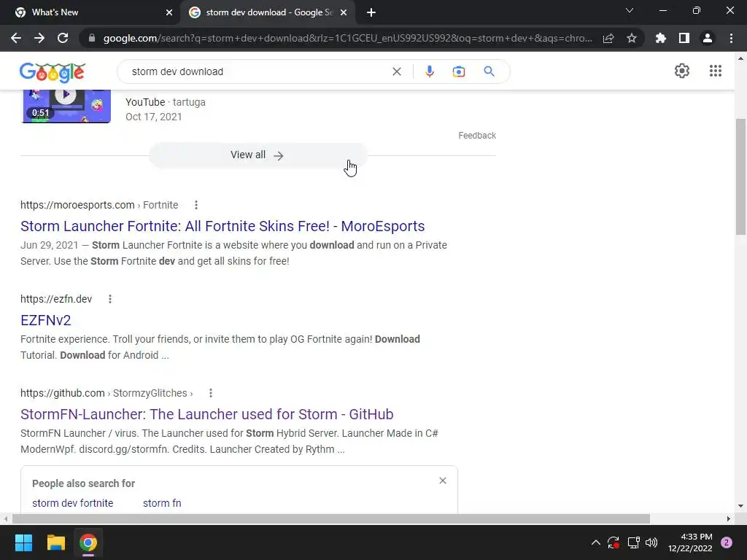Viewport: 747px width, 560px height.
Task: Click the YouTube tartuga source text
Action: 166,102
